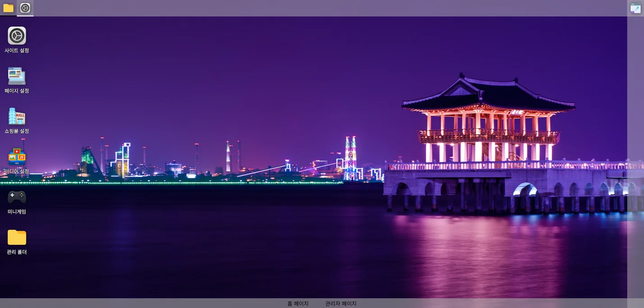Launch the 쇼핑몰 설정 mall icon
This screenshot has height=308, width=644.
pos(17,116)
